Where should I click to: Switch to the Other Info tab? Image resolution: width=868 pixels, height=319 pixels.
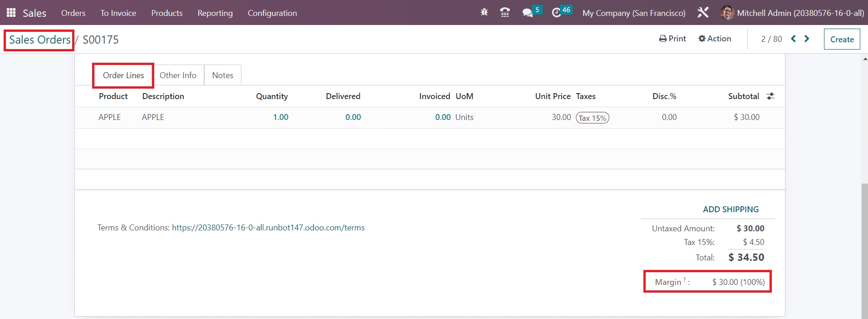point(178,75)
